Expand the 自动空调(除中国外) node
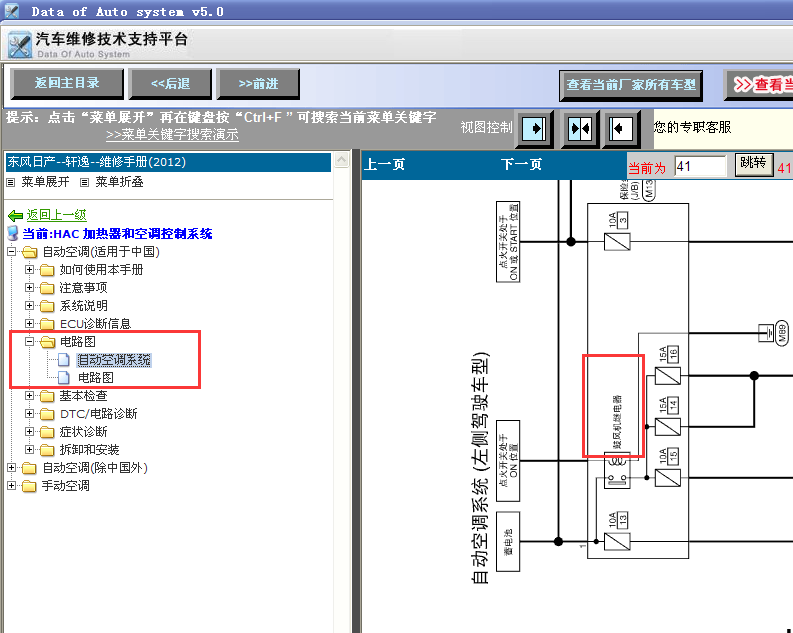Image resolution: width=793 pixels, height=633 pixels. click(11, 468)
